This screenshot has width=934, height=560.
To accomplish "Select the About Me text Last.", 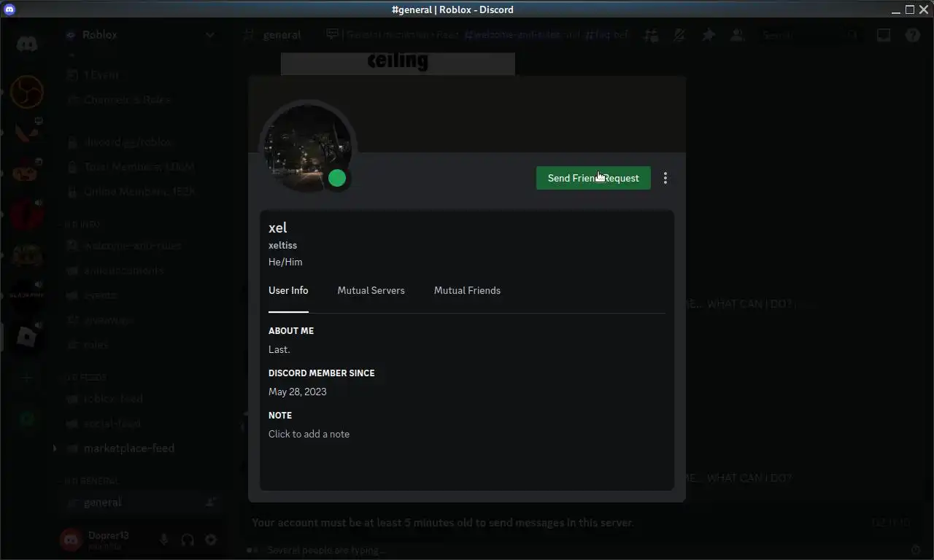I will point(279,349).
